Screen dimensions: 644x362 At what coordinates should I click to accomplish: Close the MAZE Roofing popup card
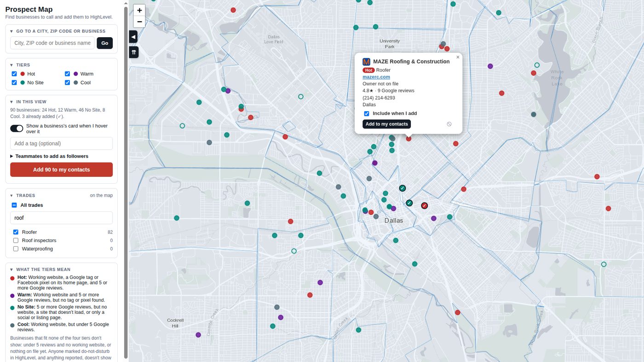[458, 57]
